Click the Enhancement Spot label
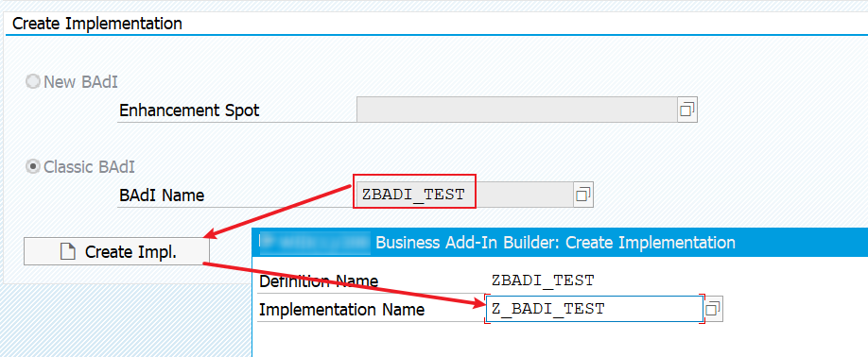Screen dimensions: 868x357 (189, 110)
